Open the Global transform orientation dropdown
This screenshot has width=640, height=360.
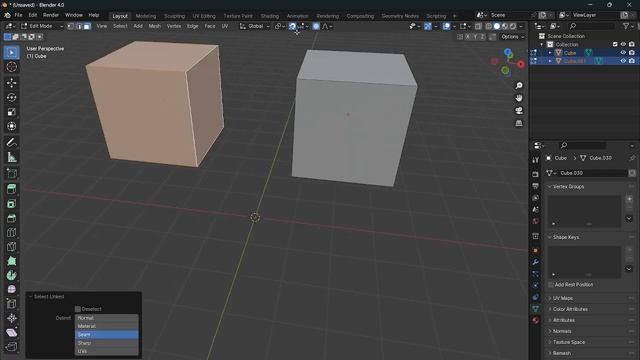(255, 26)
